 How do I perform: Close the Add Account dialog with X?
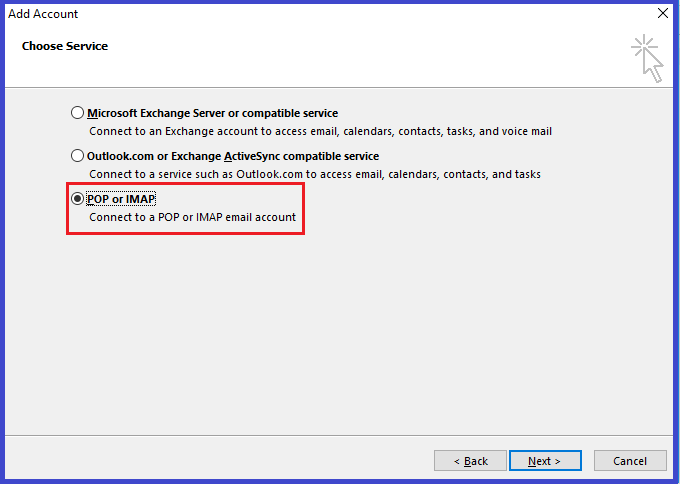pos(663,13)
